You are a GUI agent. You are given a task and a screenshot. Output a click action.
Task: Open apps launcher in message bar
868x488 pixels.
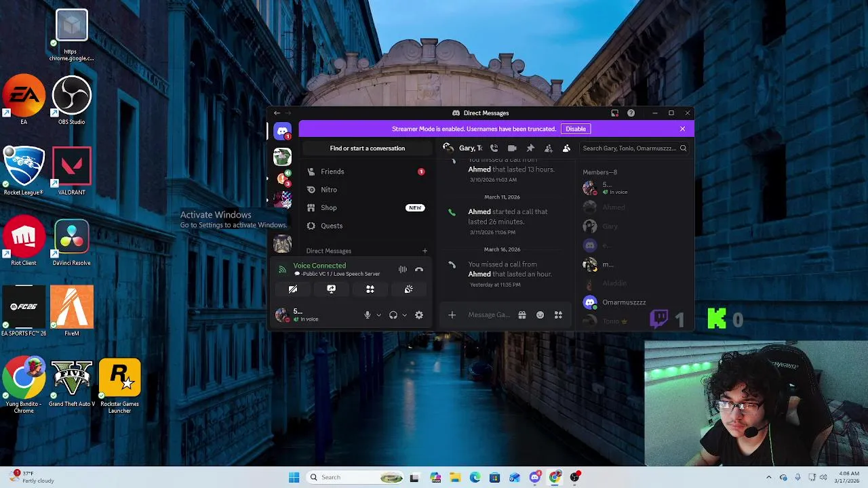558,314
